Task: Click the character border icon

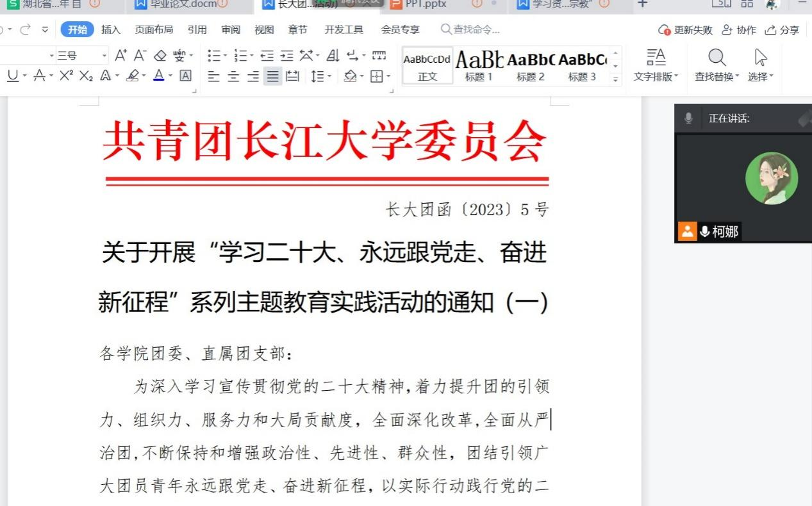Action: (185, 76)
